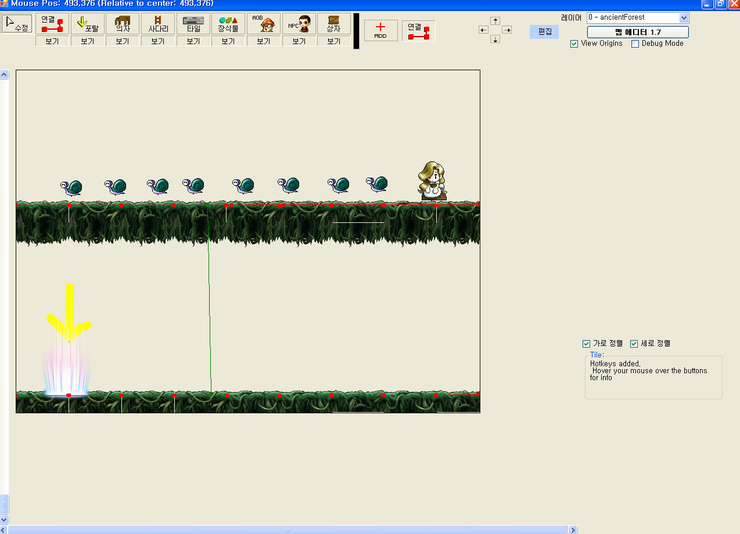Toggle 보기 visibility under 의자
The height and width of the screenshot is (534, 740).
(x=123, y=41)
